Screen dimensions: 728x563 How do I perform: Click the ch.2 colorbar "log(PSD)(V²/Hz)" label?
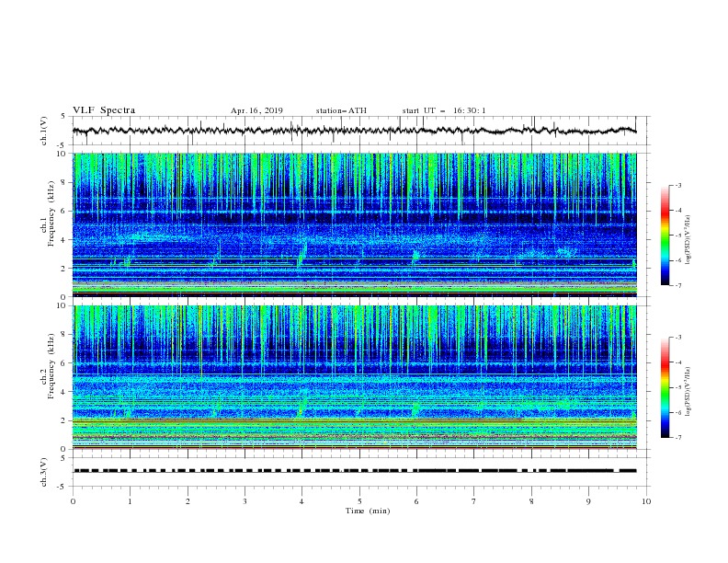(x=688, y=392)
